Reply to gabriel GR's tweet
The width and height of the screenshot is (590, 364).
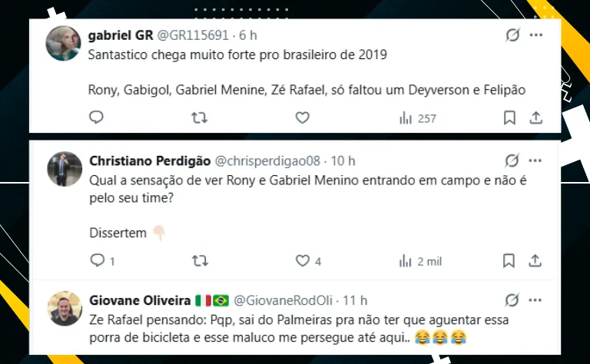[x=96, y=117]
